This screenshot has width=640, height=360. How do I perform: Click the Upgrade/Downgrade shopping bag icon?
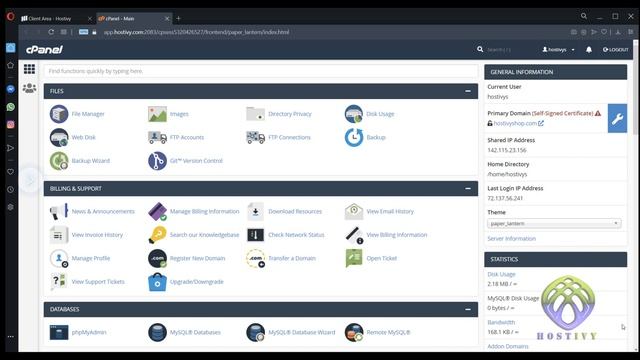point(157,282)
